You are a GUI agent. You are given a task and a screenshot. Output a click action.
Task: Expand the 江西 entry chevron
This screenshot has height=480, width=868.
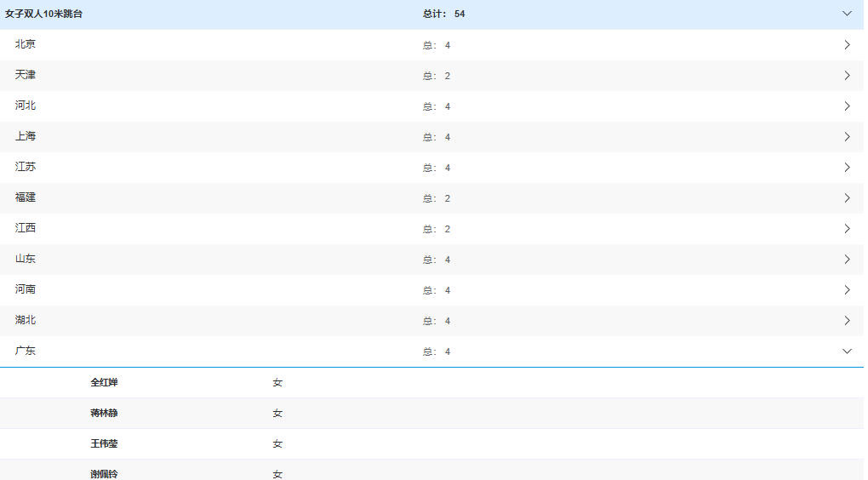point(847,229)
